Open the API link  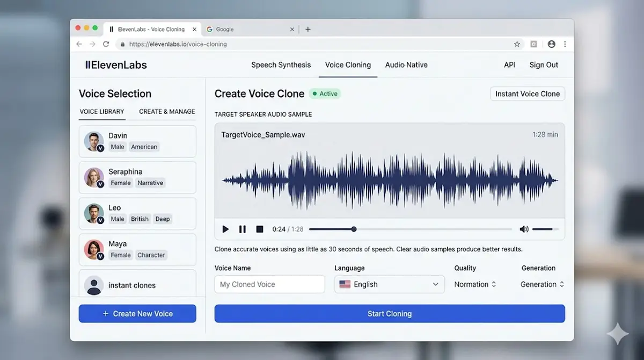click(509, 65)
